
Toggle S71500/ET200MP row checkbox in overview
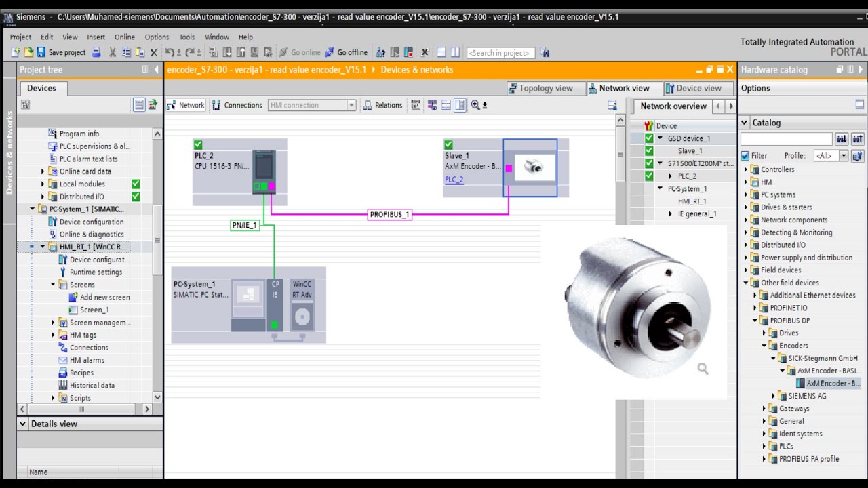tap(649, 163)
